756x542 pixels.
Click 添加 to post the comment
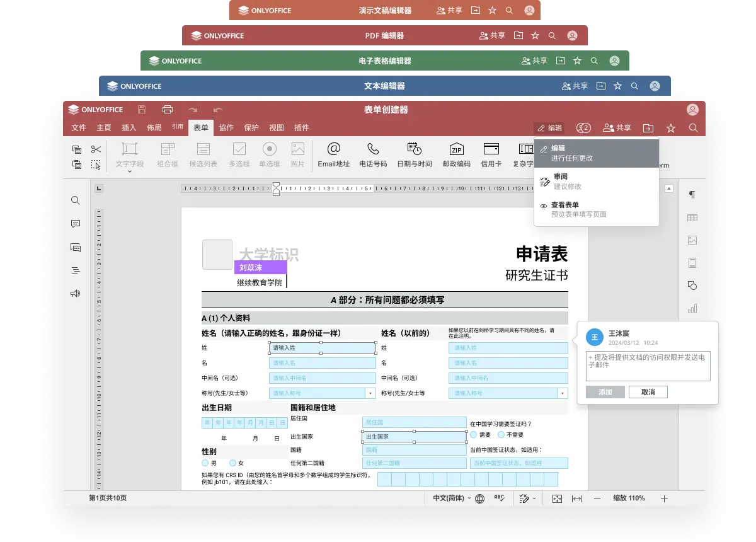tap(604, 392)
